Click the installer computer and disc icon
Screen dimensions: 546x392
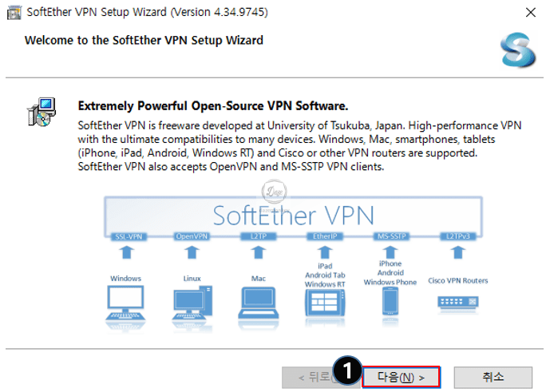[x=42, y=112]
